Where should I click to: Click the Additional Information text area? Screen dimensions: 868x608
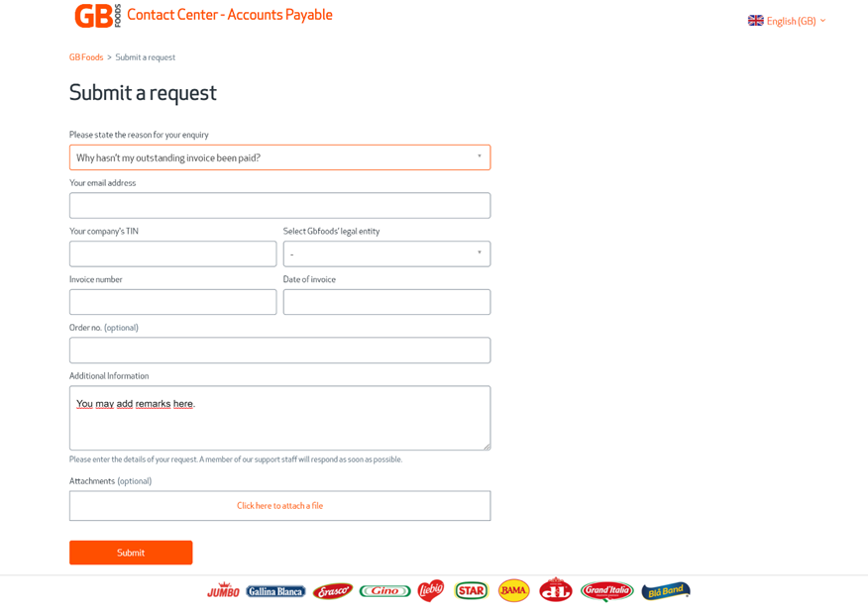point(279,418)
